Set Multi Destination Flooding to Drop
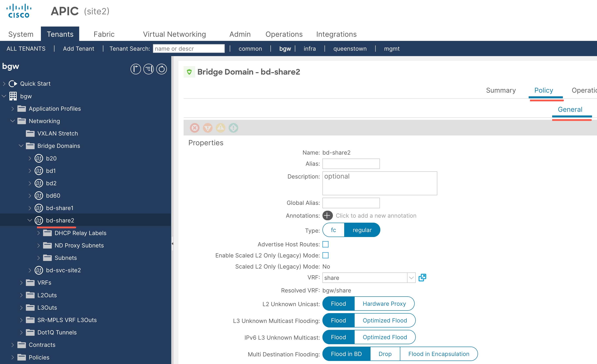 [x=385, y=354]
